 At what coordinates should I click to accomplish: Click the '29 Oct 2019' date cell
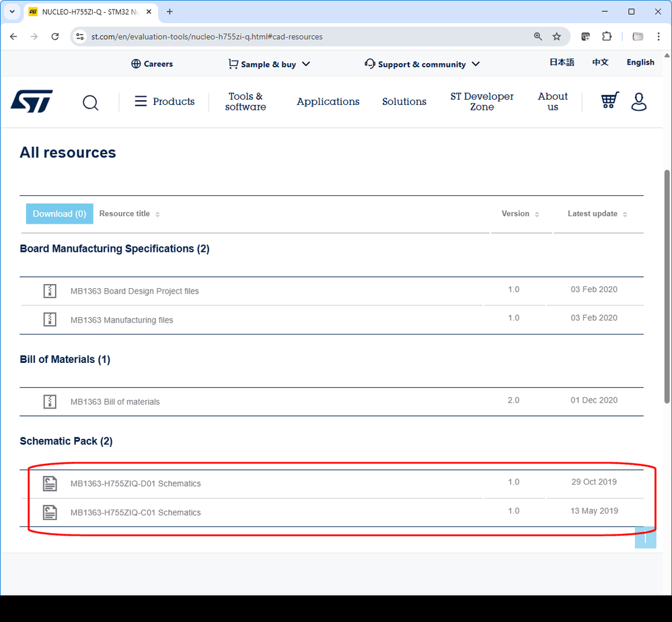pos(594,482)
